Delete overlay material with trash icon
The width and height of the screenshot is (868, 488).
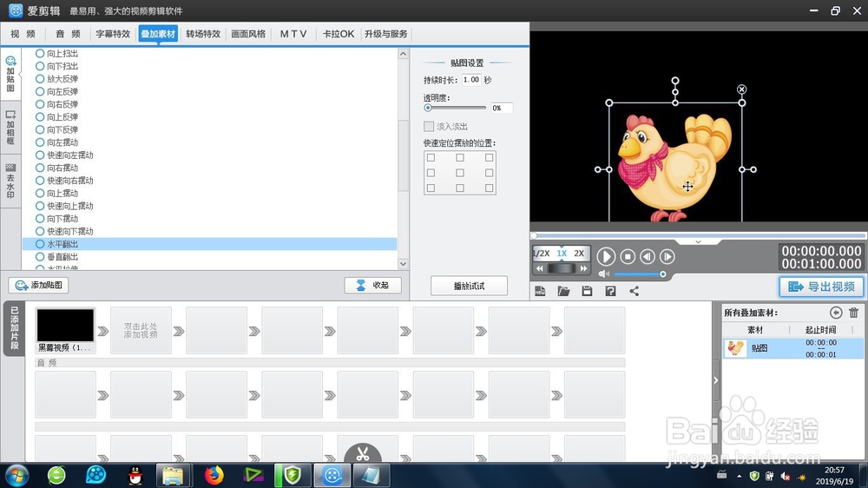[x=853, y=313]
